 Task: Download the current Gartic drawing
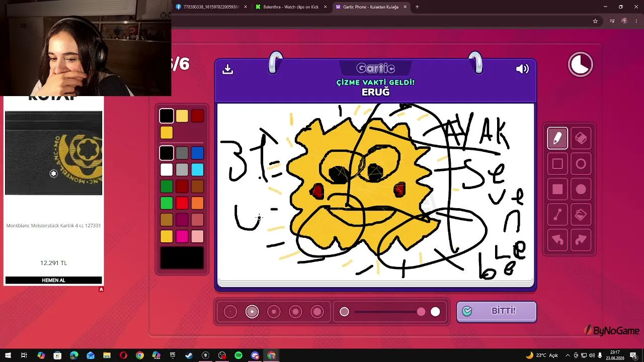point(228,69)
